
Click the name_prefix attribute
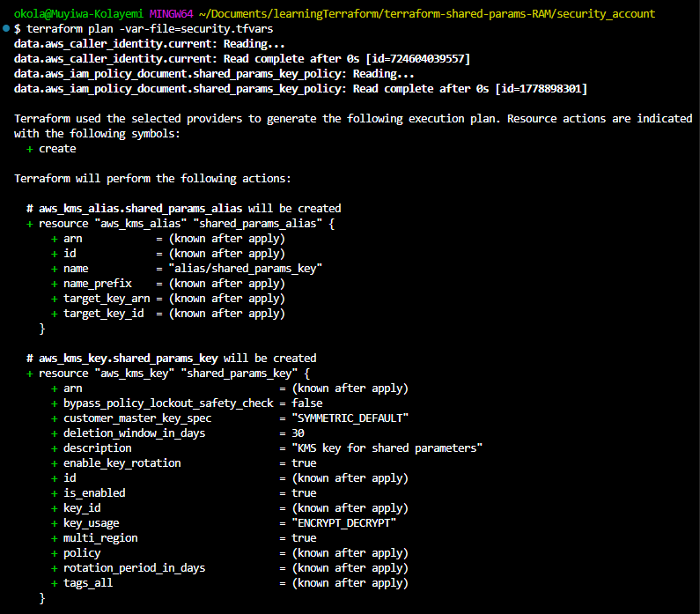tap(98, 284)
